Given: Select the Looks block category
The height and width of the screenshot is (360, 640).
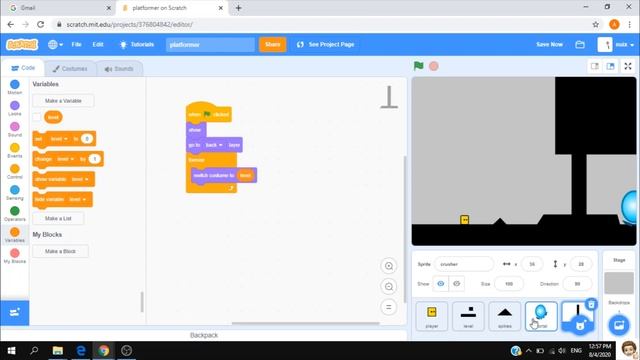Looking at the screenshot, I should 15,108.
